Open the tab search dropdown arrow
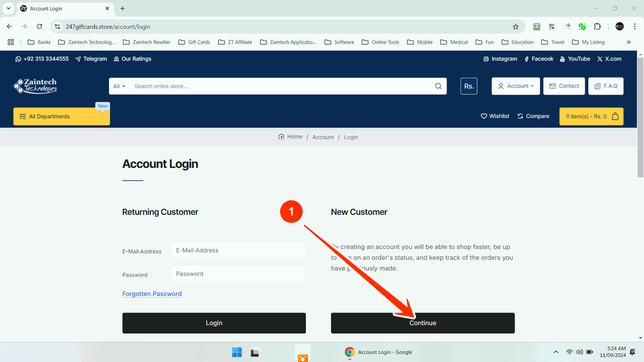 coord(8,8)
